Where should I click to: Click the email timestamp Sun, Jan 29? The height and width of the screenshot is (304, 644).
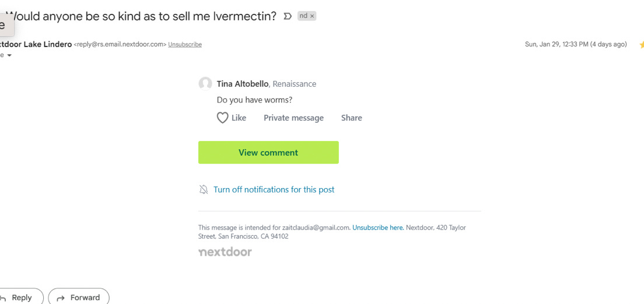tap(576, 44)
